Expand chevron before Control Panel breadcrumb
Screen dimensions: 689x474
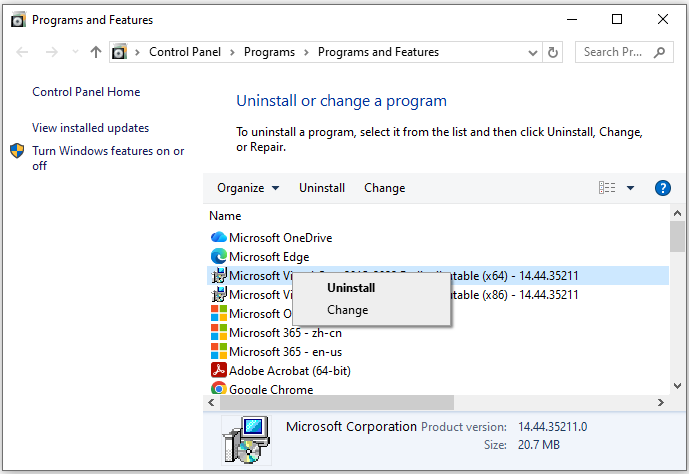coord(138,52)
